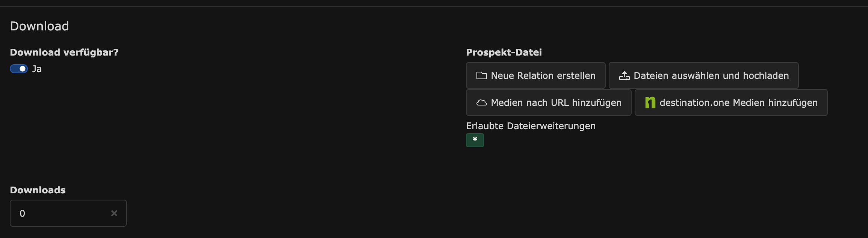Click the Download section heading
This screenshot has width=868, height=238.
39,26
